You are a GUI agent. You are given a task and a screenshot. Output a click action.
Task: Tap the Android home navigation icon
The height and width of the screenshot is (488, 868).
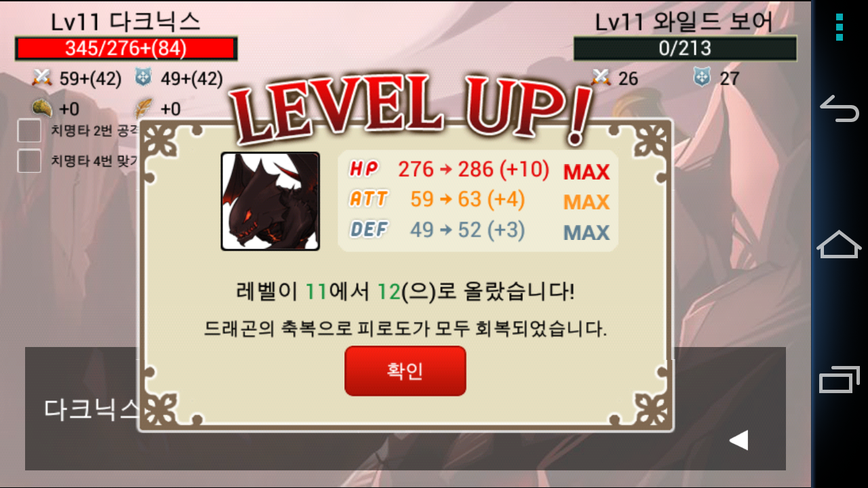point(840,244)
